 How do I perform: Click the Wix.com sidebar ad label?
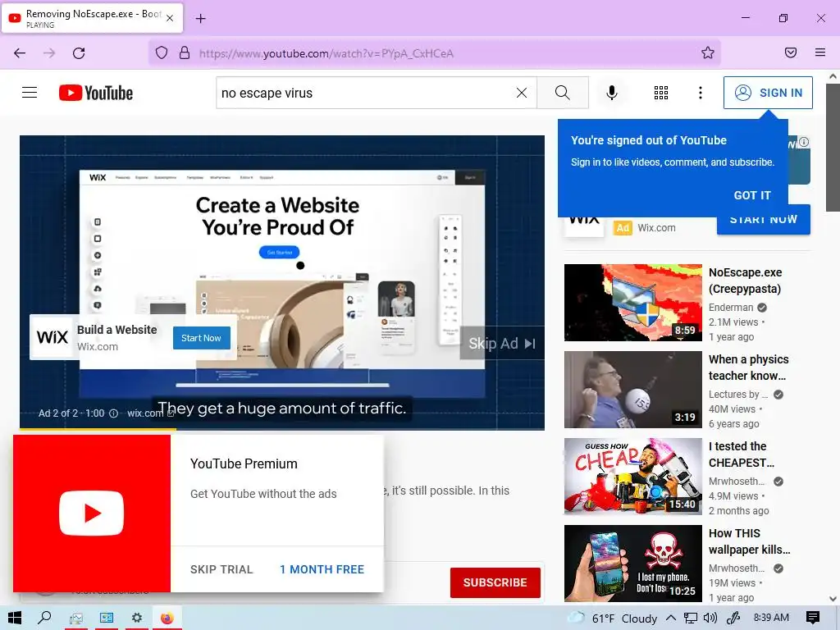(656, 228)
